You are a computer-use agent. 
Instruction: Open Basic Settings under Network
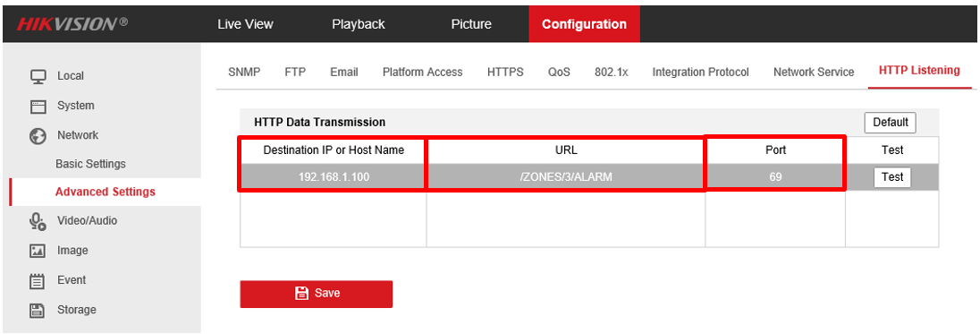coord(90,164)
